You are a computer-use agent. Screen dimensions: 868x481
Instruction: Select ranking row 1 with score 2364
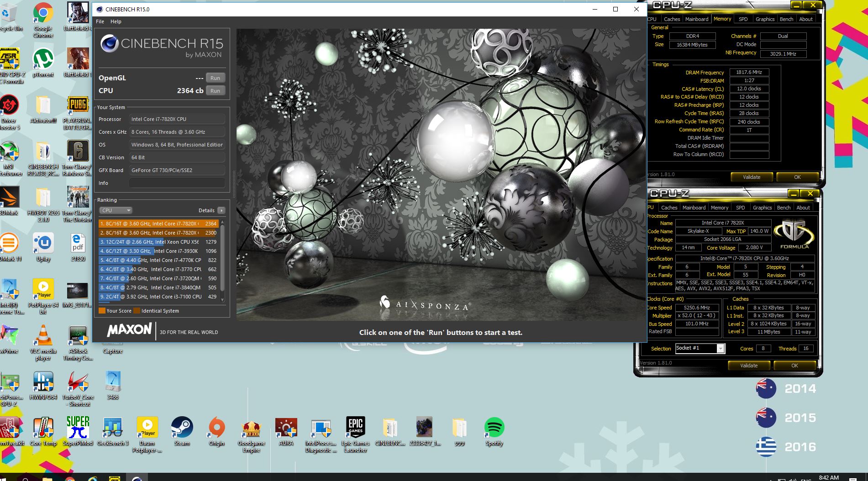point(158,224)
